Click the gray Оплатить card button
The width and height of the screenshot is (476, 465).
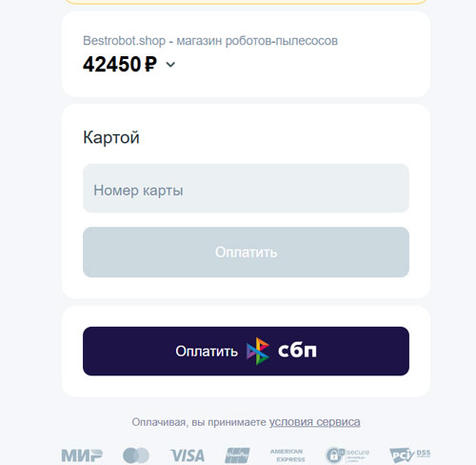(246, 252)
